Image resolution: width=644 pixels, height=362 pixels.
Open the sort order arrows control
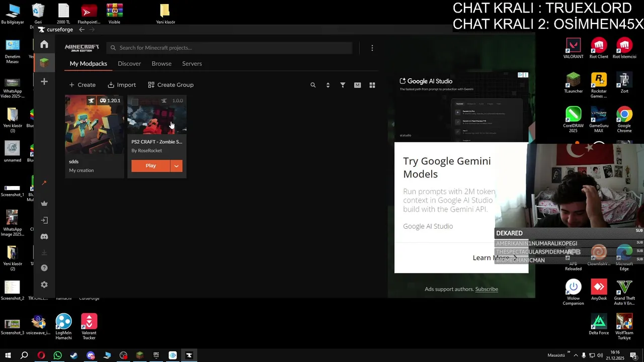click(328, 85)
